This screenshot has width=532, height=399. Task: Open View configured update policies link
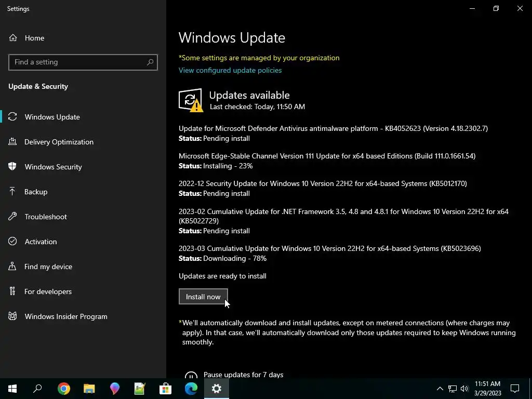click(230, 70)
